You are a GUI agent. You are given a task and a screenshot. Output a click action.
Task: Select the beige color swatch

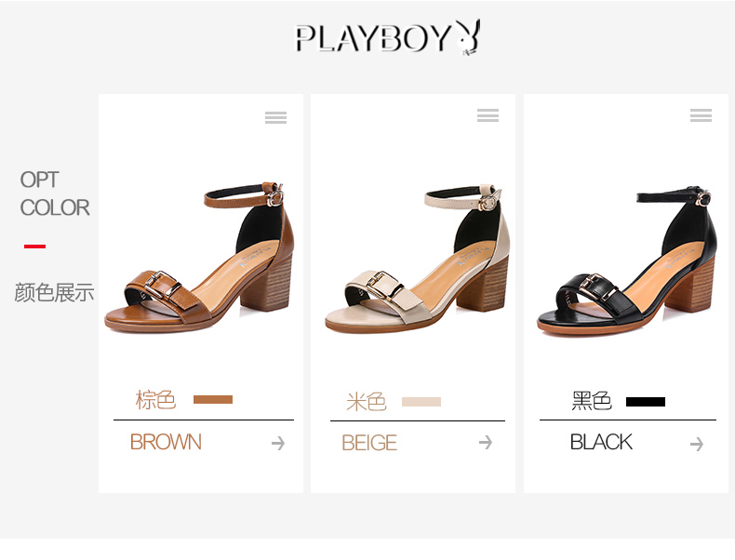coord(421,402)
